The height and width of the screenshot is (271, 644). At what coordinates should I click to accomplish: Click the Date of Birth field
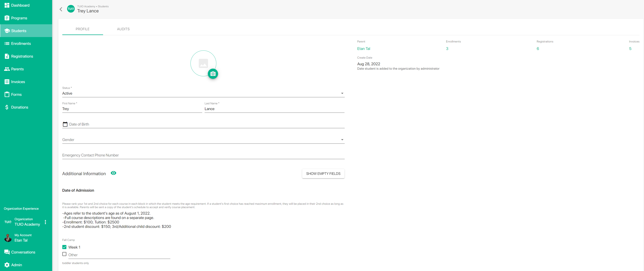click(203, 124)
